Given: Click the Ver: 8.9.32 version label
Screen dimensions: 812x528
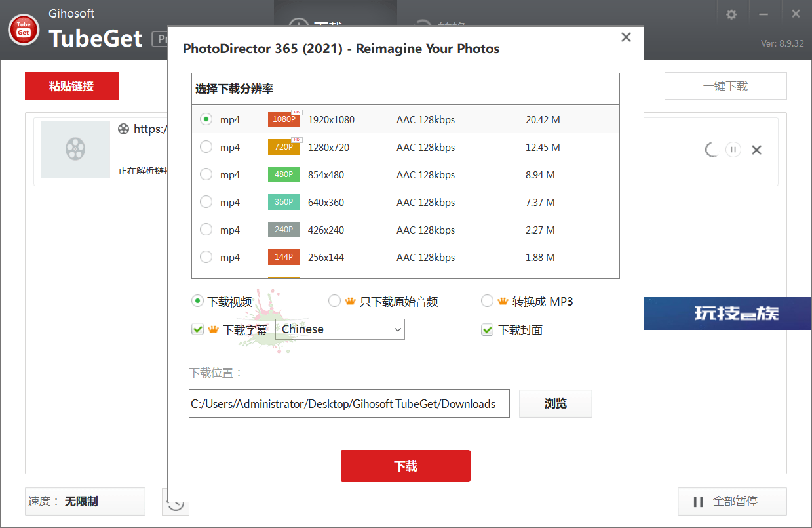Looking at the screenshot, I should click(782, 43).
